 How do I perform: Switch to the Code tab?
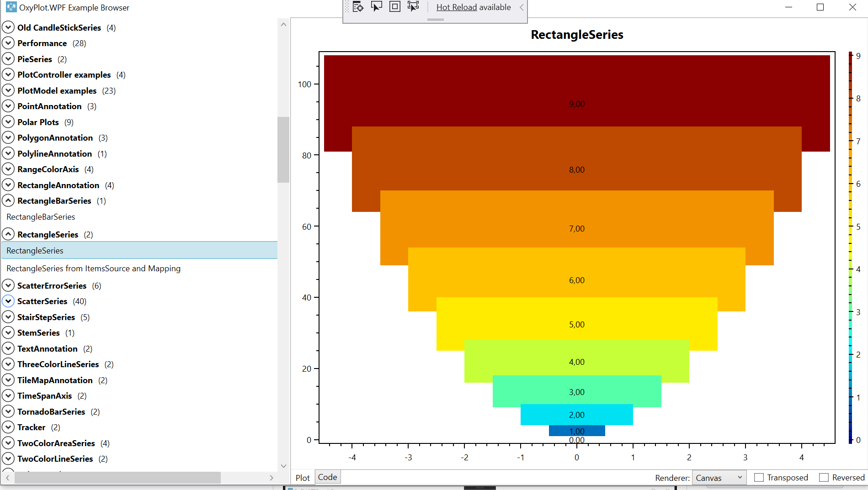coord(327,477)
